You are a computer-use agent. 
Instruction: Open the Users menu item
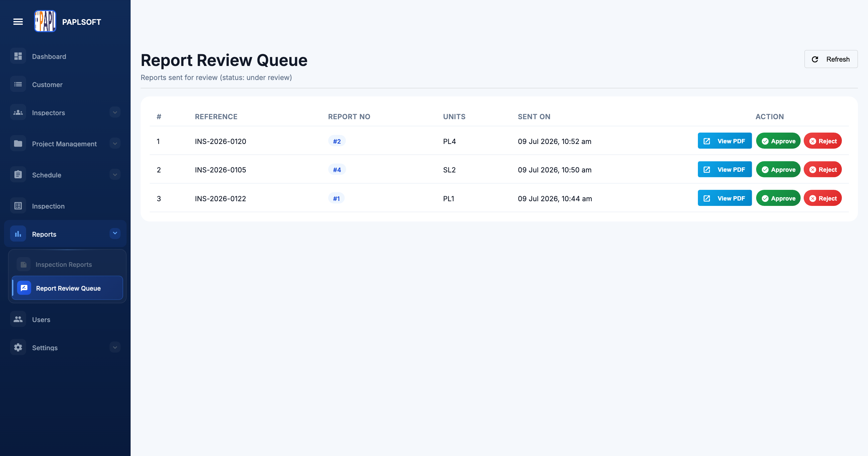65,319
